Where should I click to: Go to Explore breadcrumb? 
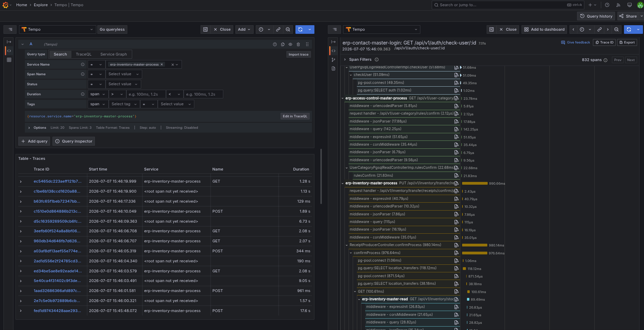(41, 5)
